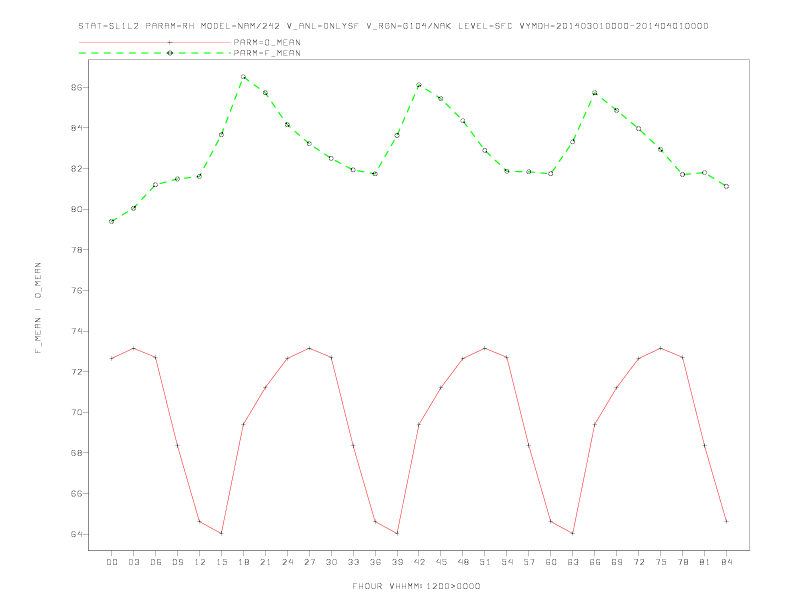Click the green F_MEAN peak marker at hour 18

coord(243,77)
